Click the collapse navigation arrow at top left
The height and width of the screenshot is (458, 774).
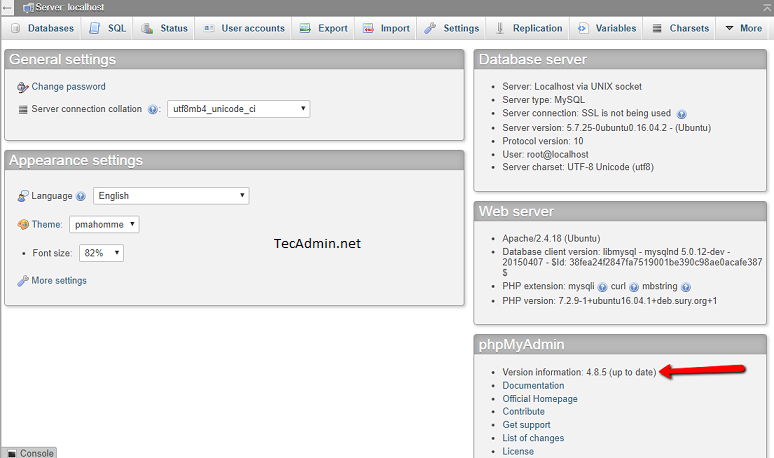[6, 7]
